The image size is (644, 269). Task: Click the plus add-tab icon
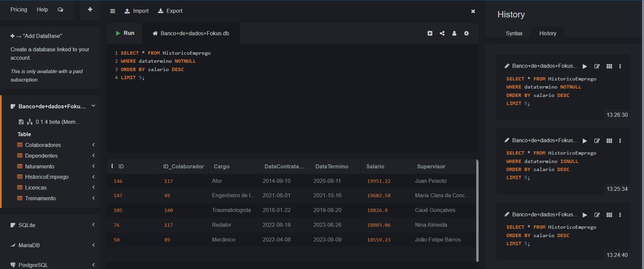click(x=90, y=9)
